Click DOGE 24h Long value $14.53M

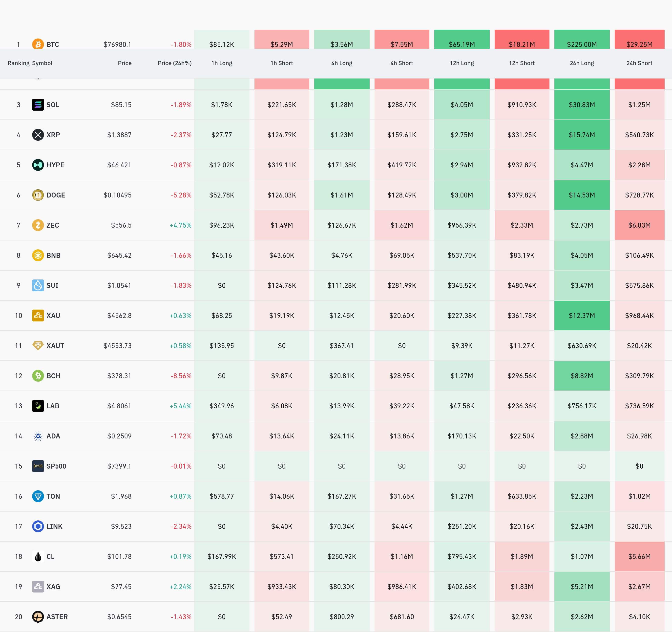[x=582, y=195]
